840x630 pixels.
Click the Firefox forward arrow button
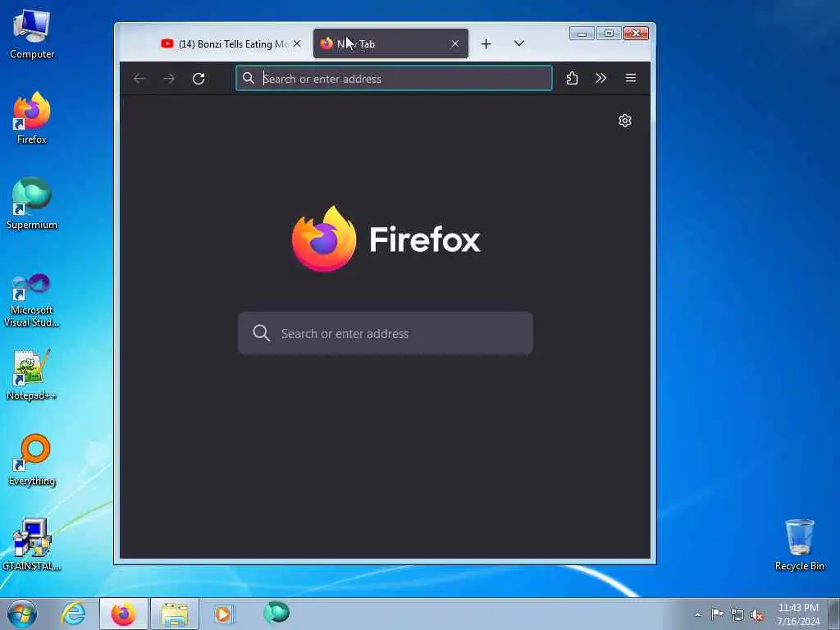(169, 79)
